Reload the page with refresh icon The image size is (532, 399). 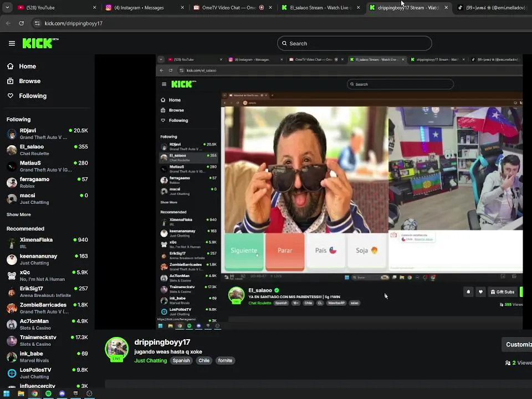coord(22,23)
